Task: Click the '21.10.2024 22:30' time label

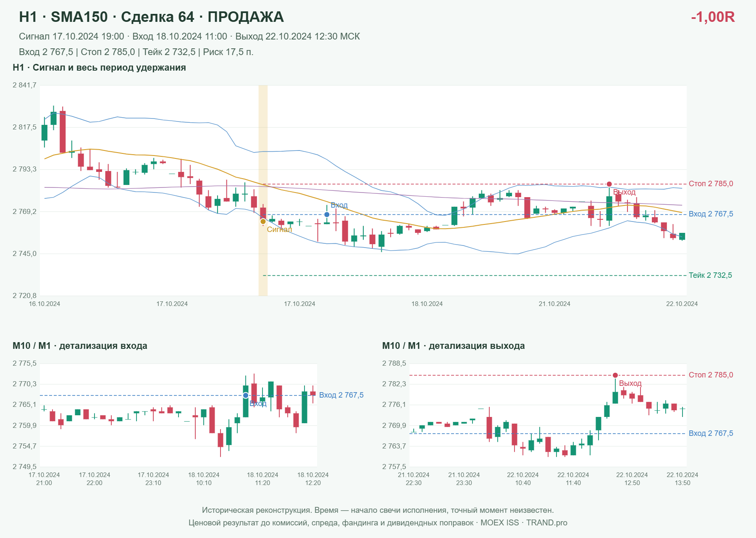Action: pyautogui.click(x=414, y=479)
